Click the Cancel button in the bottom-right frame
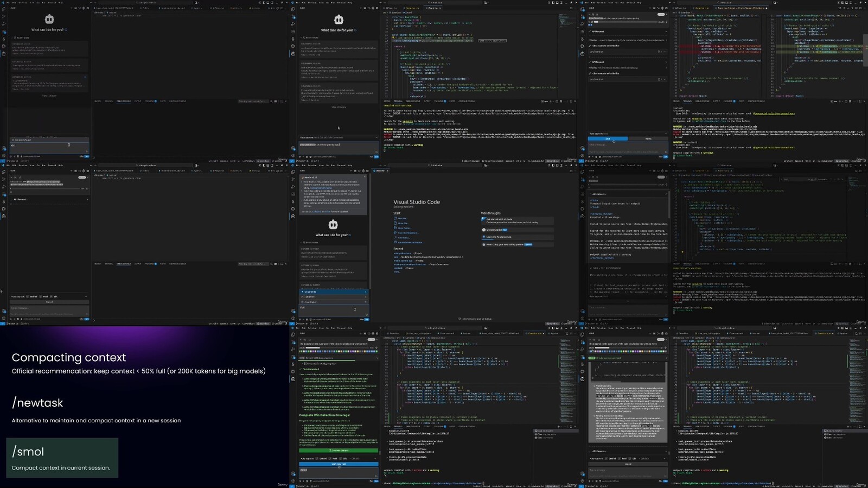868x488 pixels. [628, 464]
